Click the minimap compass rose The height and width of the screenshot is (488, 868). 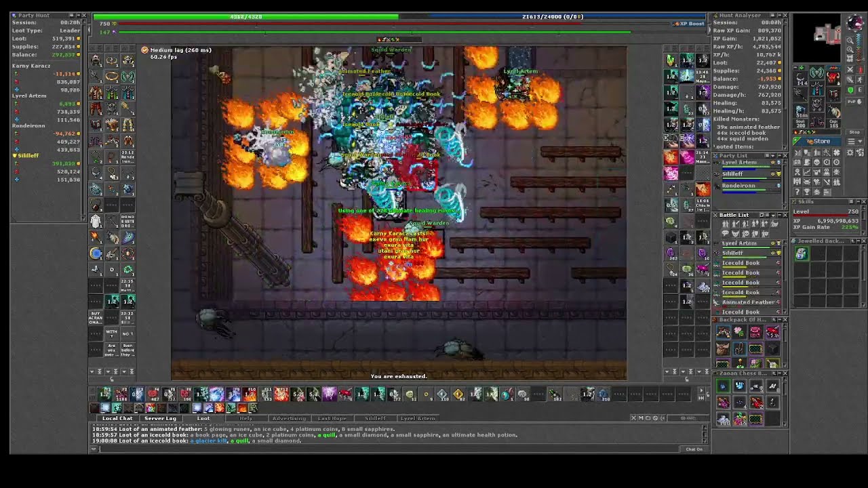856,23
